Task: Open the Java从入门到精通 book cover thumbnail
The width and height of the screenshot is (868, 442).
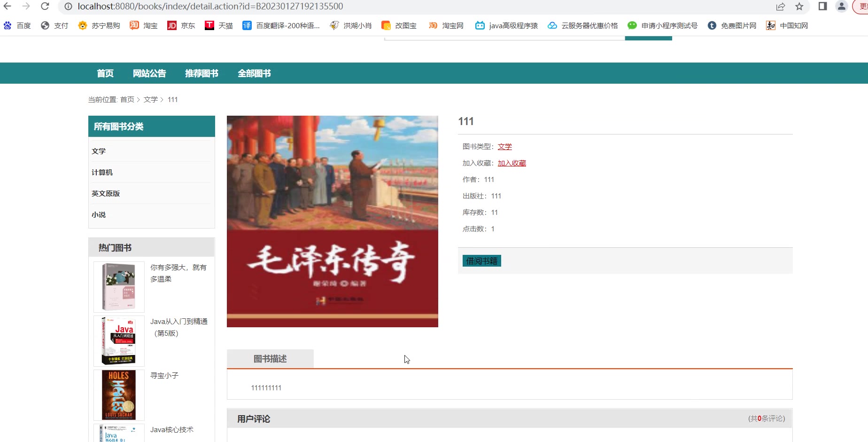Action: pyautogui.click(x=119, y=341)
